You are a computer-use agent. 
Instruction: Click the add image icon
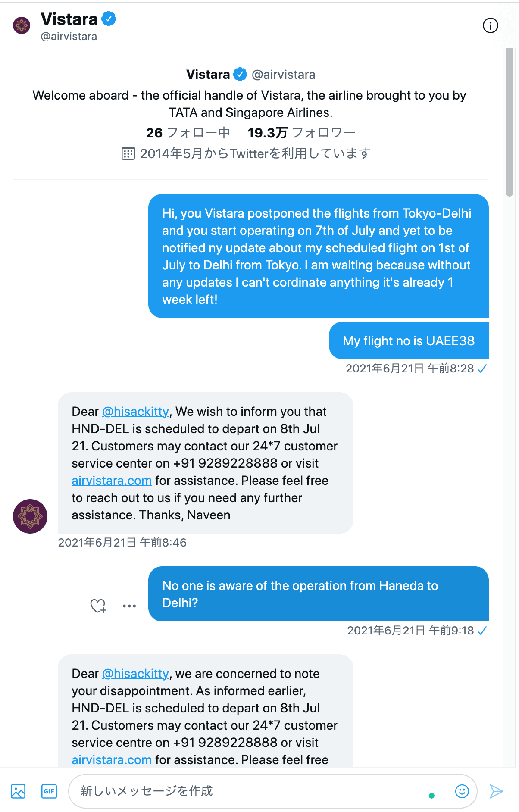pyautogui.click(x=18, y=791)
